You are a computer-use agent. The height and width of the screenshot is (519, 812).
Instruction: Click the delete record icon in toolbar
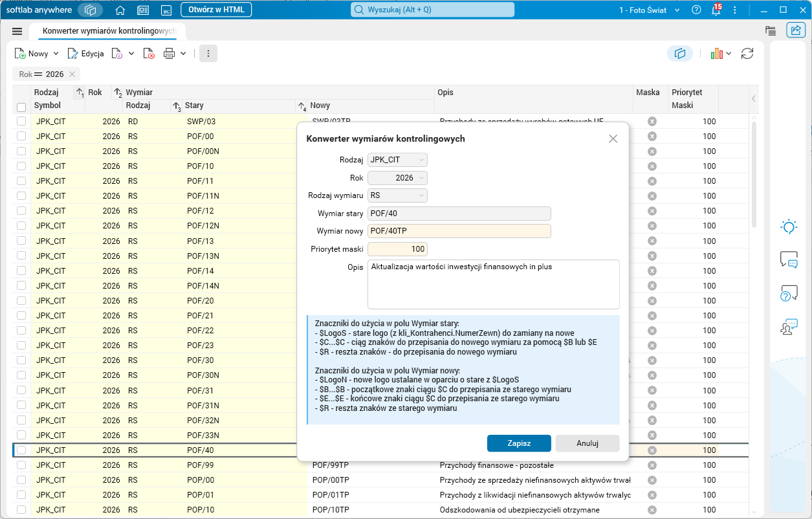tap(149, 54)
